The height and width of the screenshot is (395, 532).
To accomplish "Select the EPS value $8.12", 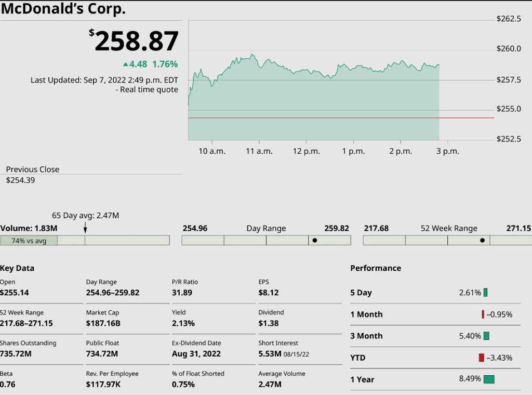I will coord(269,293).
